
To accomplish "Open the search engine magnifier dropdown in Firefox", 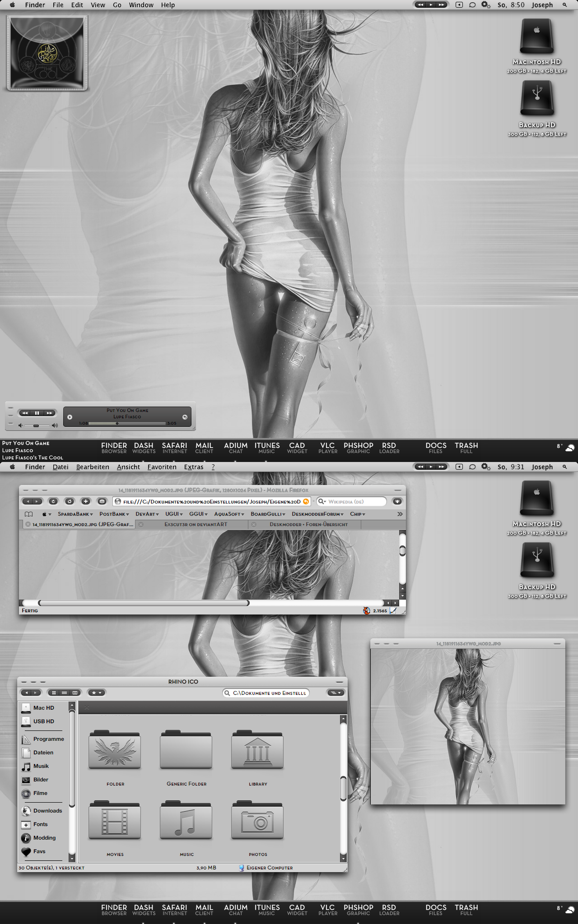I will pyautogui.click(x=322, y=502).
